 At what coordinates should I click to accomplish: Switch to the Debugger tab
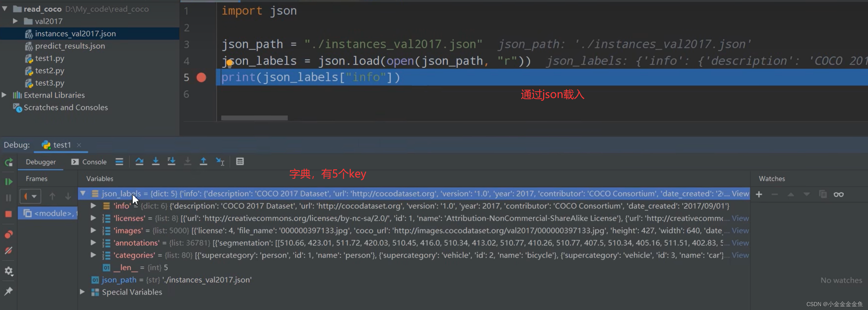point(41,162)
